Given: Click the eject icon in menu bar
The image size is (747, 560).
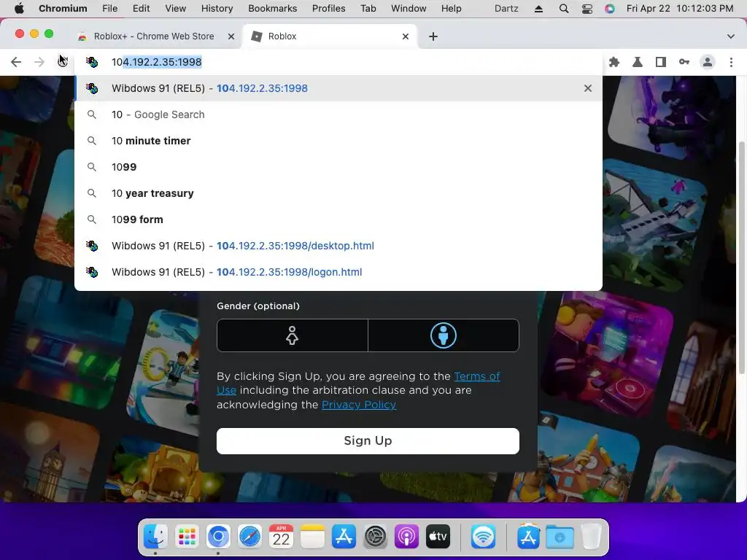Looking at the screenshot, I should (539, 9).
